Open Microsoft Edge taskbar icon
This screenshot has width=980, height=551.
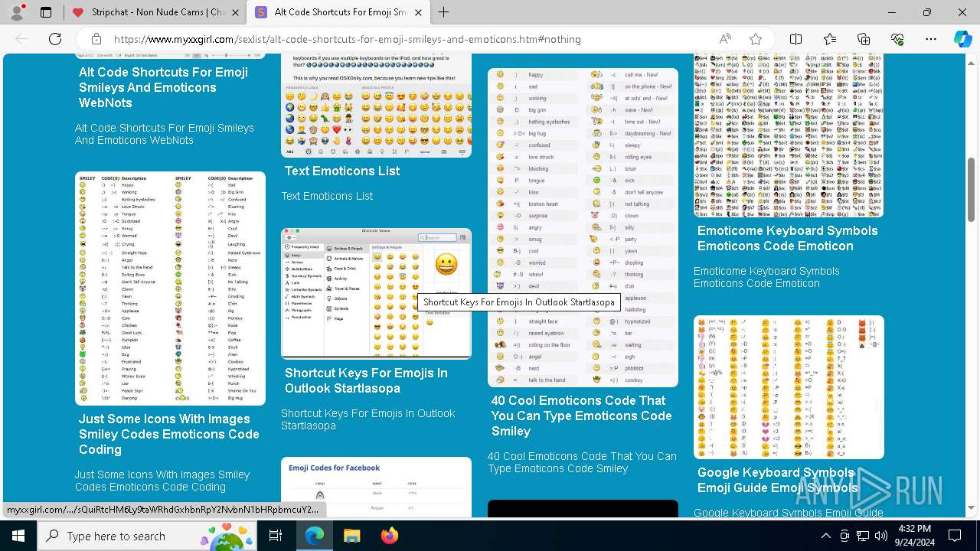(315, 536)
